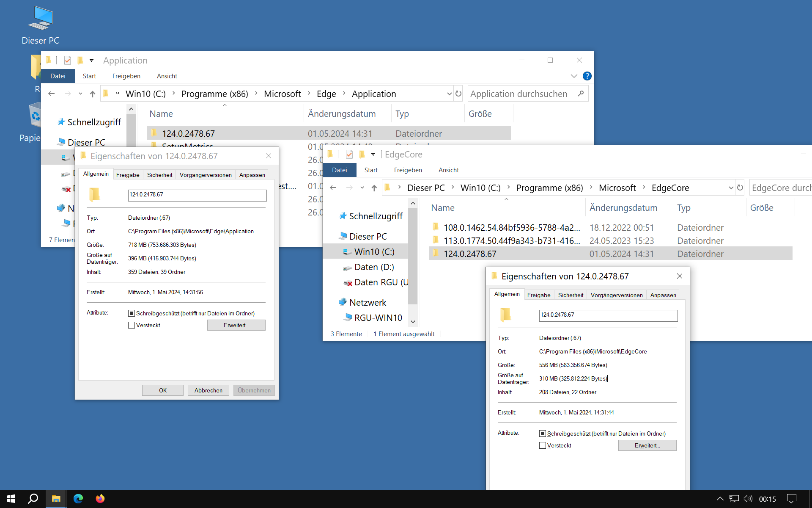Open the Ansicht ribbon tab in EdgeCore
812x508 pixels.
(448, 170)
